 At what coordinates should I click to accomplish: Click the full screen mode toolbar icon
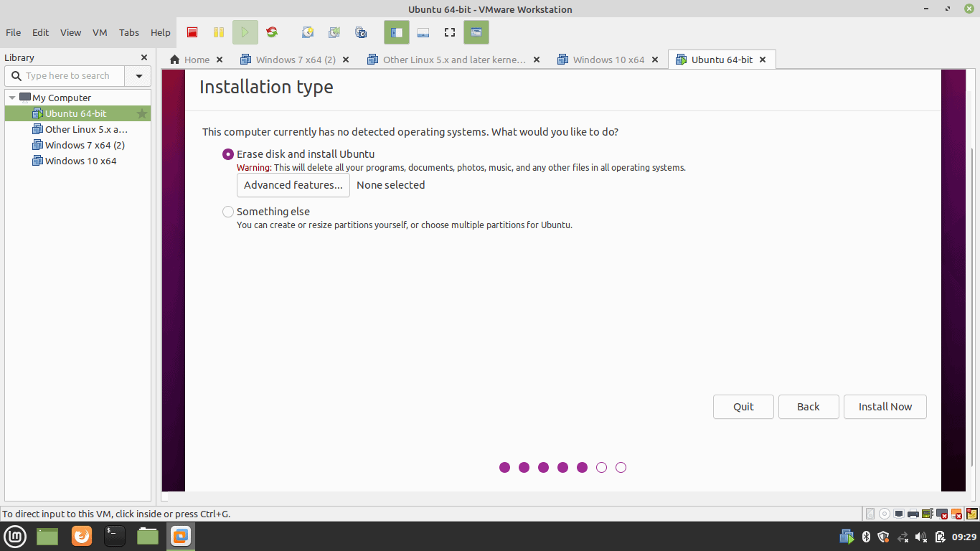[450, 32]
